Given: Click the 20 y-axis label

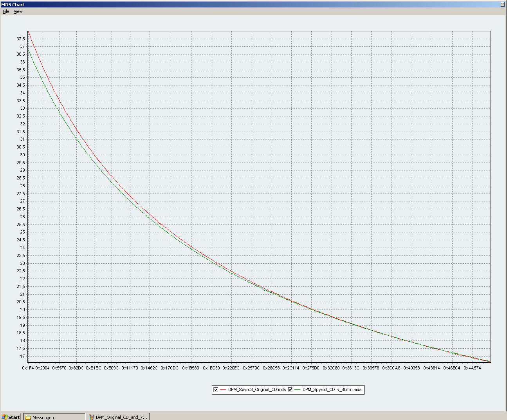Looking at the screenshot, I should [23, 310].
